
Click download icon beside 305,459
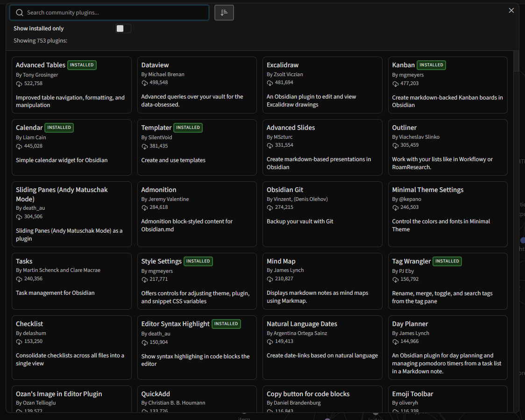(x=396, y=145)
